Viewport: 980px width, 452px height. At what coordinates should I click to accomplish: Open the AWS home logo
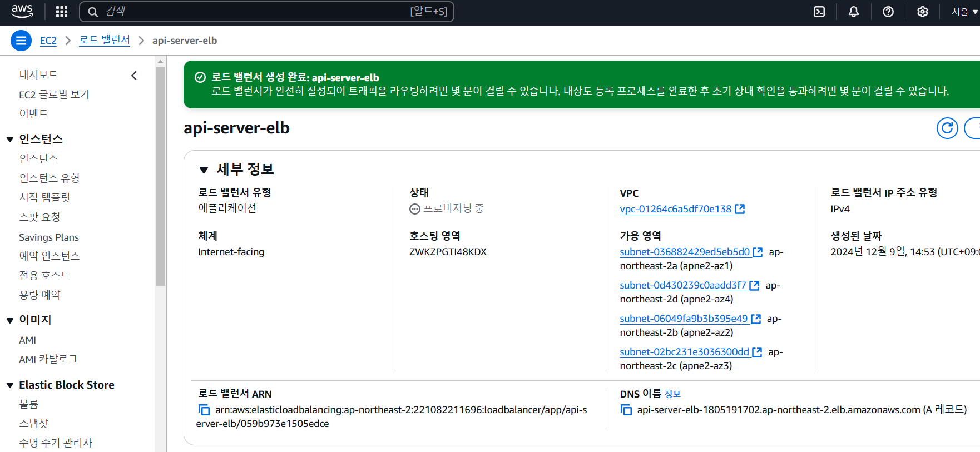(22, 11)
